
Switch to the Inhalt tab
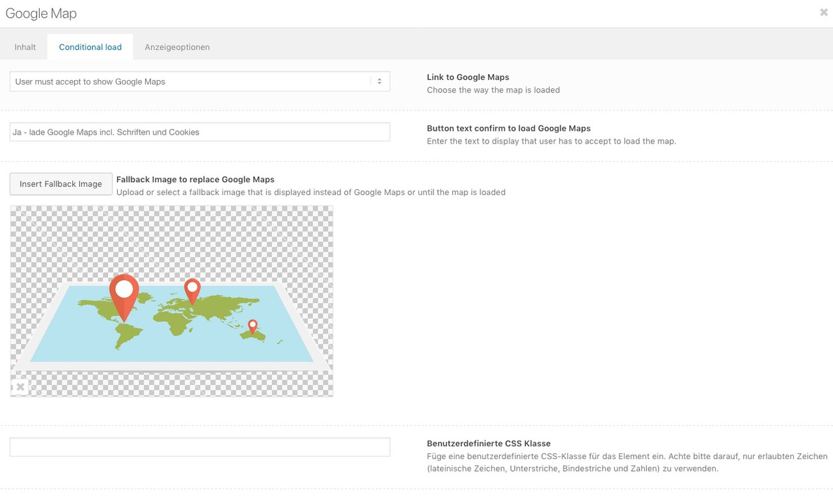[x=25, y=47]
